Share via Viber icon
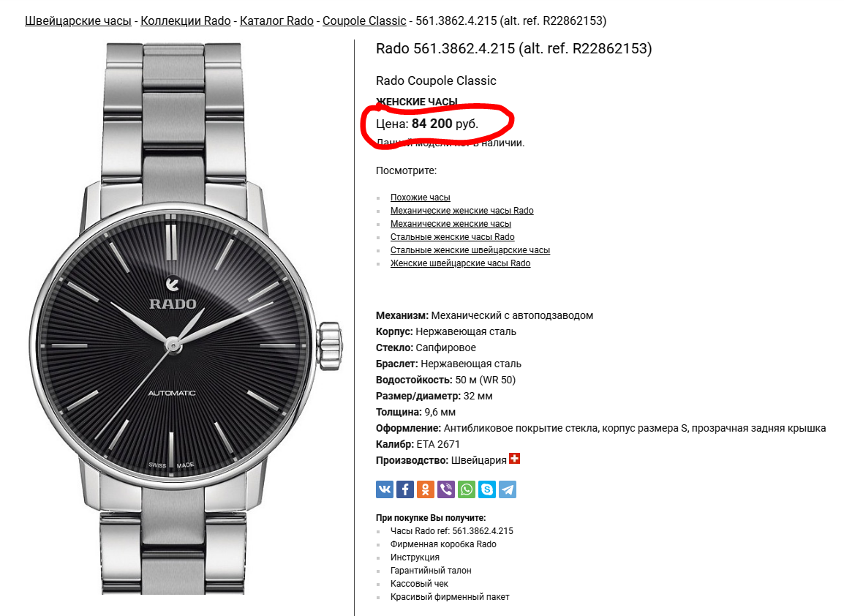Screen dimensions: 844x616 pyautogui.click(x=446, y=489)
